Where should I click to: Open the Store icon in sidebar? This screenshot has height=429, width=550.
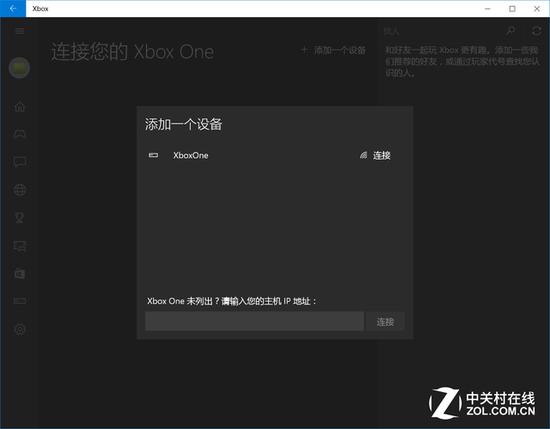point(20,274)
